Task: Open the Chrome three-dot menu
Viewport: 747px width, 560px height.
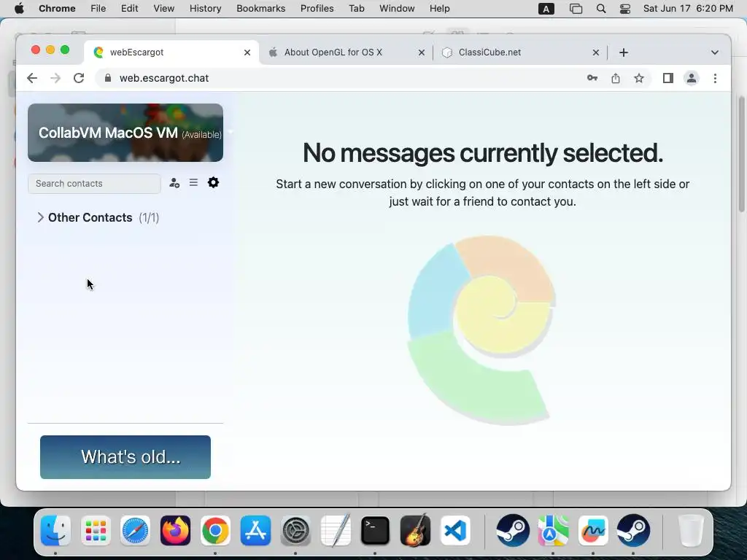Action: [715, 78]
